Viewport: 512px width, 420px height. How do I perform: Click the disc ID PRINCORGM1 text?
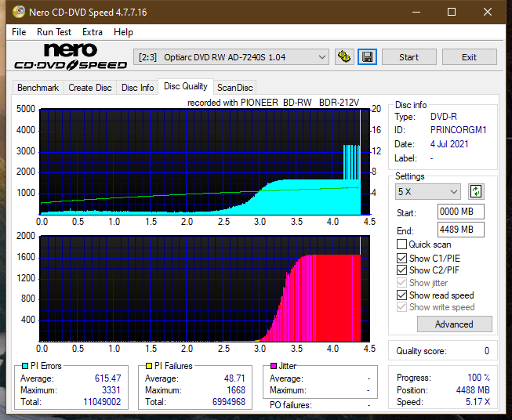(x=458, y=130)
